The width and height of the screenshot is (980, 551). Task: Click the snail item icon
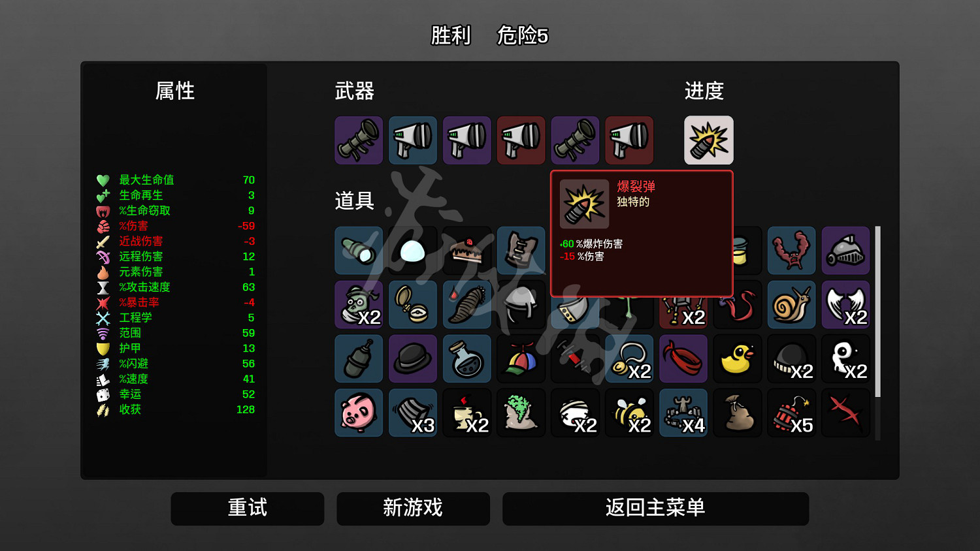[x=792, y=304]
